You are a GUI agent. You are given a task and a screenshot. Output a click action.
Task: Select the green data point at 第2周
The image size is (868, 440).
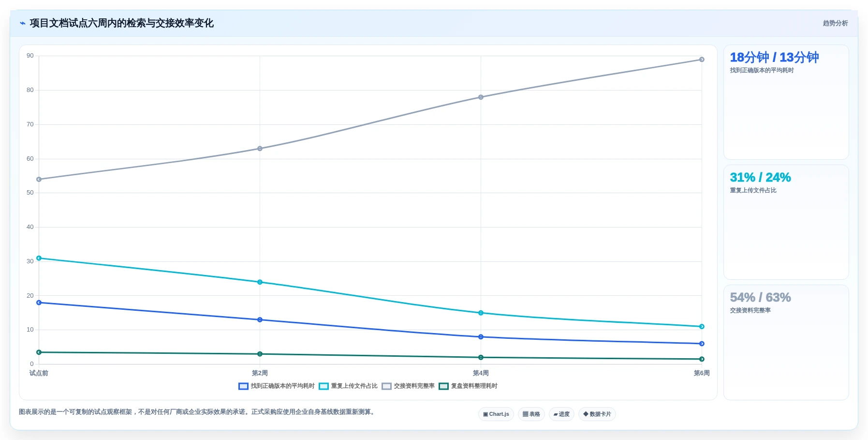(260, 354)
